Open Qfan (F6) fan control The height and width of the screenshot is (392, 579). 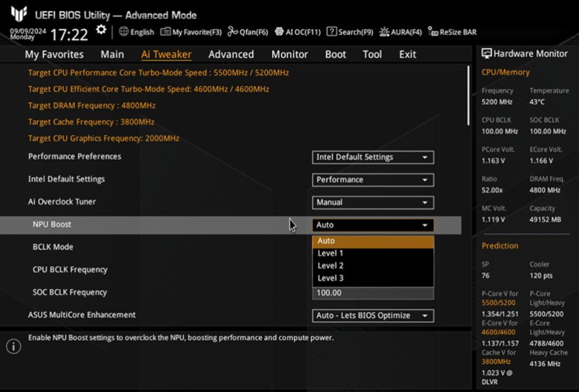pyautogui.click(x=248, y=32)
